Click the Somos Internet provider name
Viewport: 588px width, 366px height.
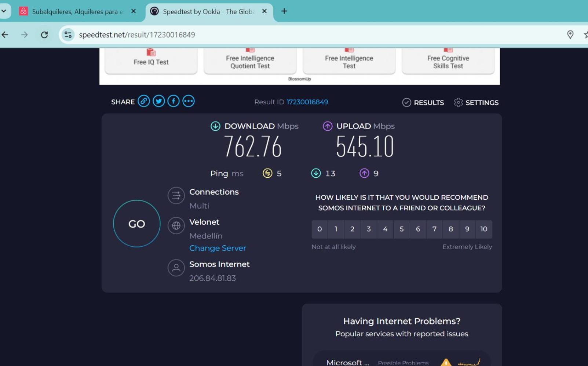pyautogui.click(x=219, y=264)
